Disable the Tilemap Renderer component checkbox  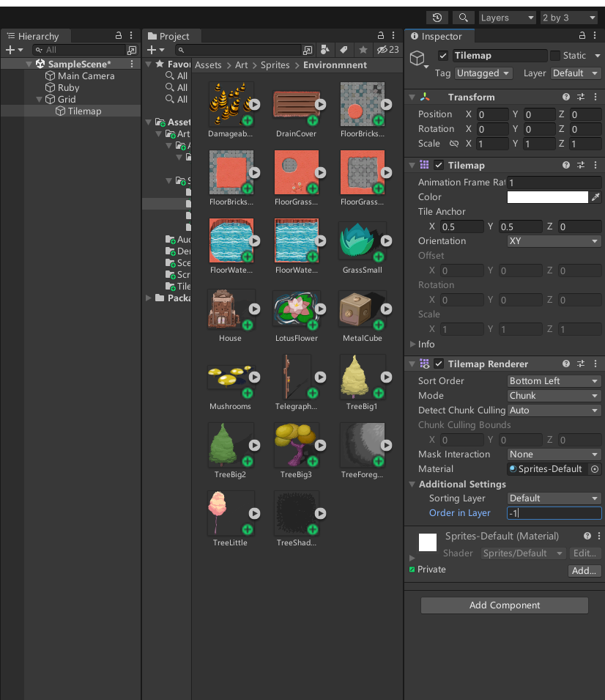point(438,364)
